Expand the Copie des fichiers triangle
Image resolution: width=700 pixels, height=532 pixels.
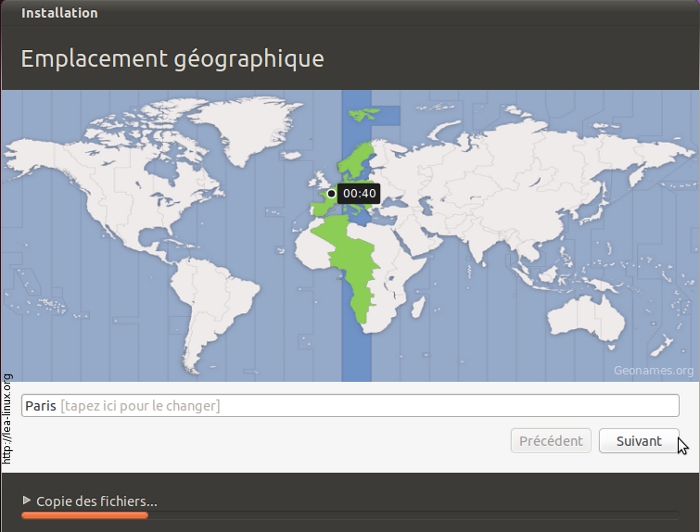(26, 501)
